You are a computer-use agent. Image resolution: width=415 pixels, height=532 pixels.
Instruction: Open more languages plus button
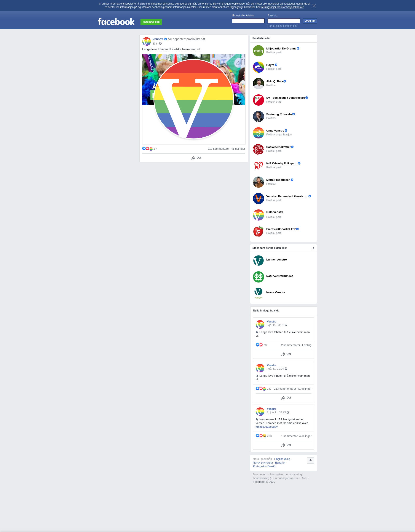[310, 460]
